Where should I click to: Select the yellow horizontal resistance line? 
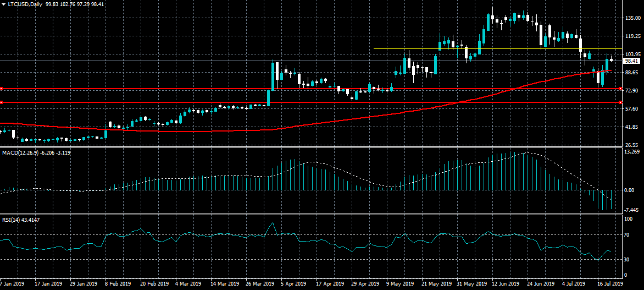tap(497, 49)
